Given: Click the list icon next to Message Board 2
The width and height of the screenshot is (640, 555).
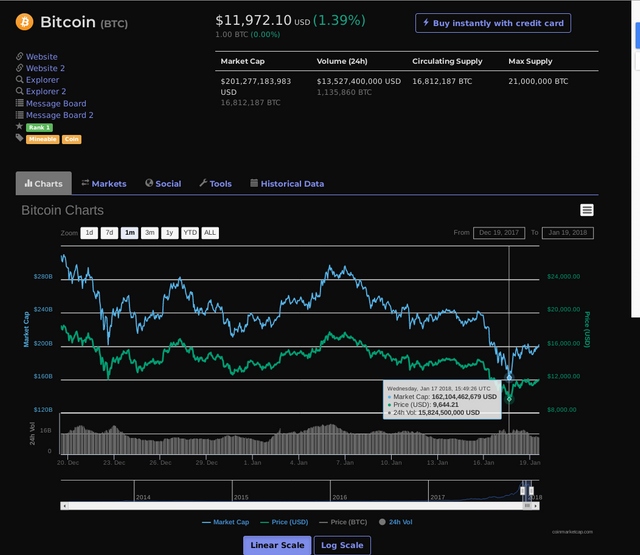Looking at the screenshot, I should [x=19, y=115].
